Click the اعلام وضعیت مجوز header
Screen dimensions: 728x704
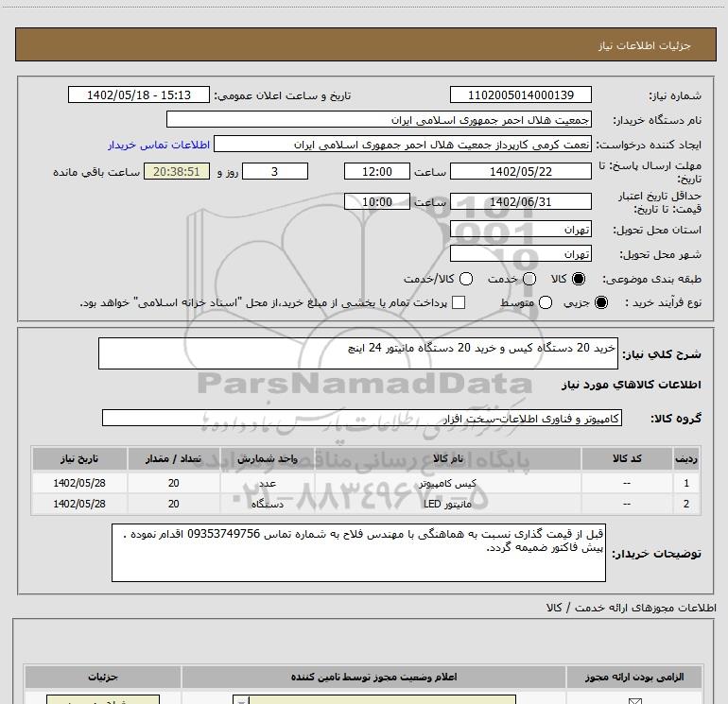point(373,677)
